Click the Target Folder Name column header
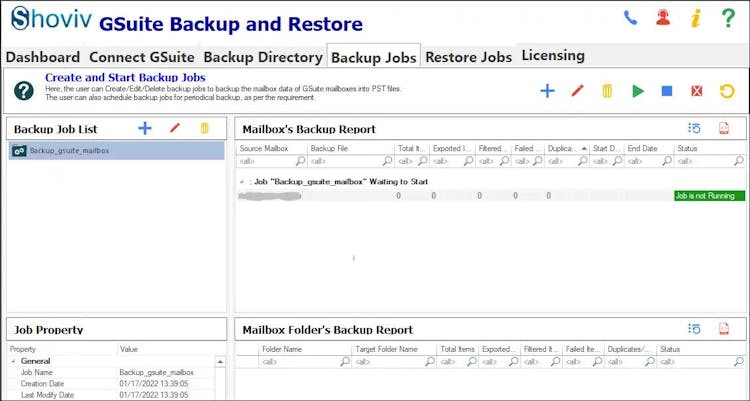This screenshot has height=401, width=750. point(394,349)
